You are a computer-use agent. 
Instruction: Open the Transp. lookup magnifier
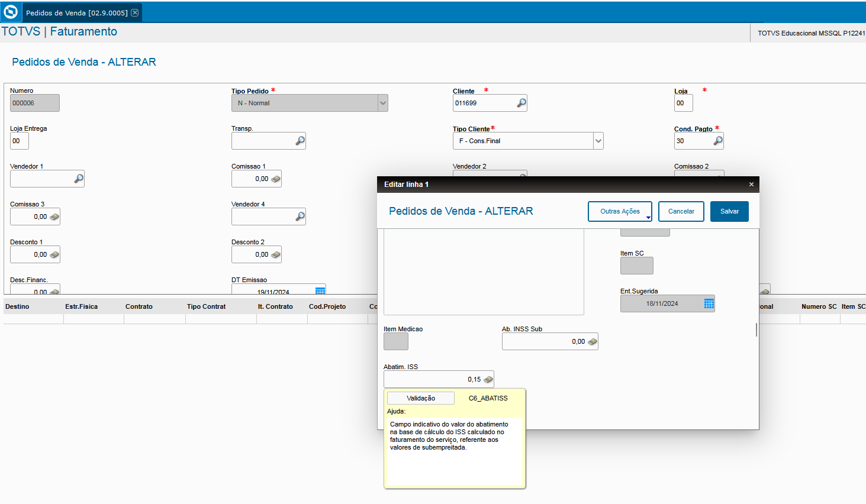[x=300, y=141]
